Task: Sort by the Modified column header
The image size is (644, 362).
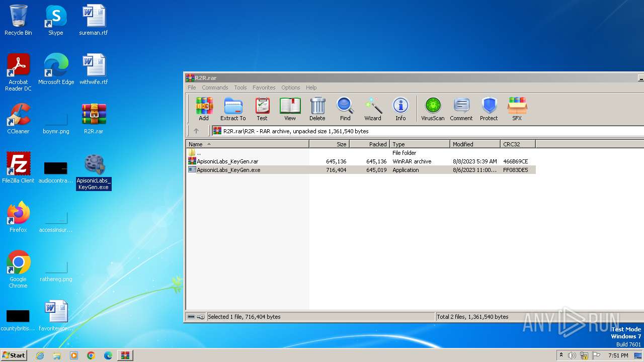Action: [475, 144]
